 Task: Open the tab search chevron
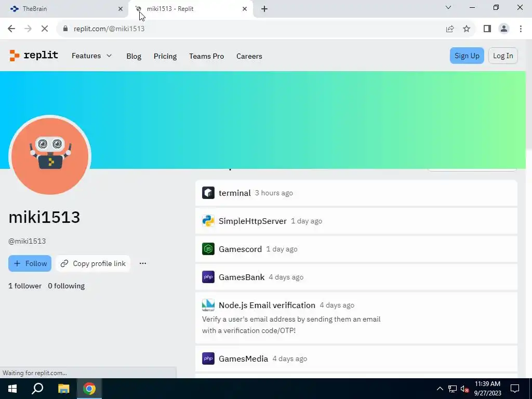click(x=448, y=7)
